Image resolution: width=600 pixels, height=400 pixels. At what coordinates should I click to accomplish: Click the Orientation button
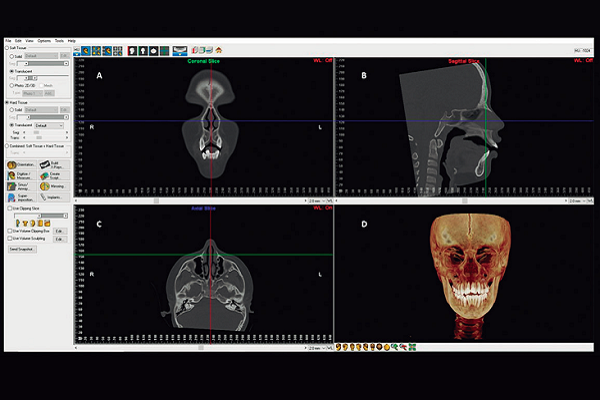[x=21, y=165]
